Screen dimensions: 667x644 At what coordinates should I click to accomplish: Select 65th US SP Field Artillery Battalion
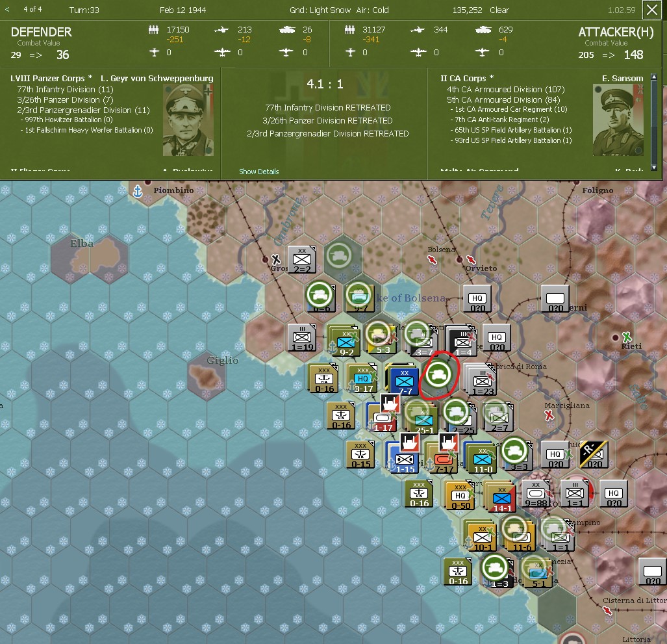coord(511,130)
